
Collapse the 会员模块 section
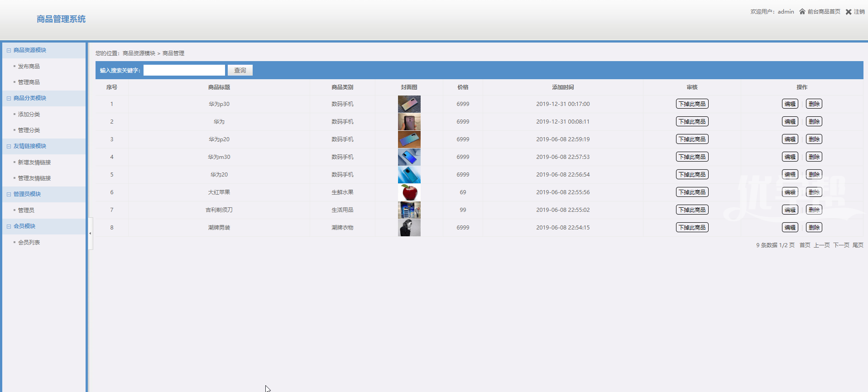tap(9, 226)
